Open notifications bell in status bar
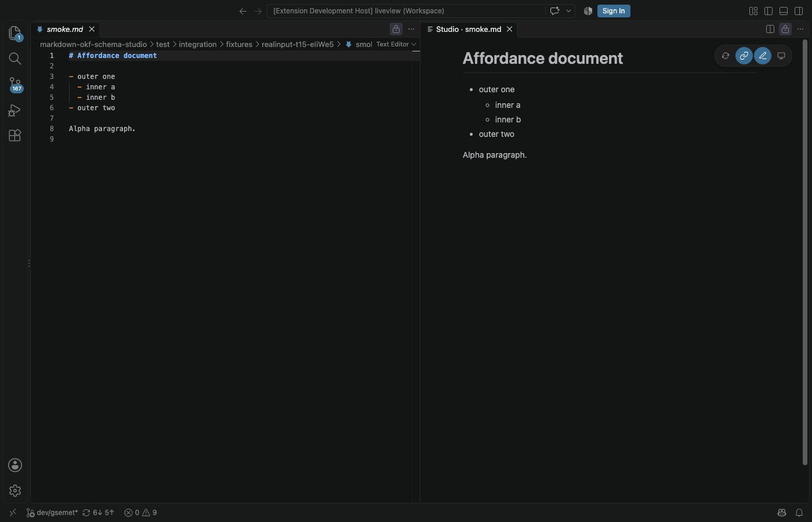Image resolution: width=812 pixels, height=522 pixels. tap(799, 513)
